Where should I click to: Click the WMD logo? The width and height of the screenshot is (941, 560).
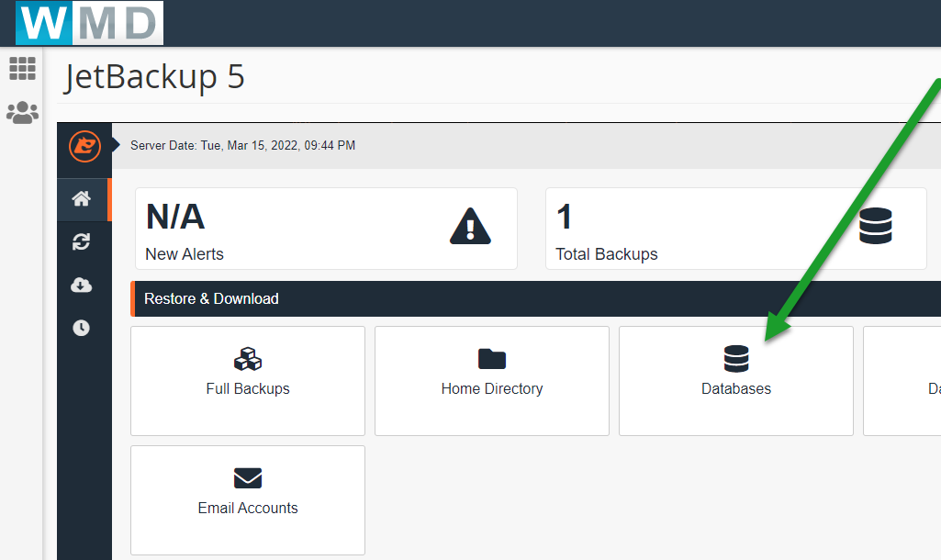(89, 23)
